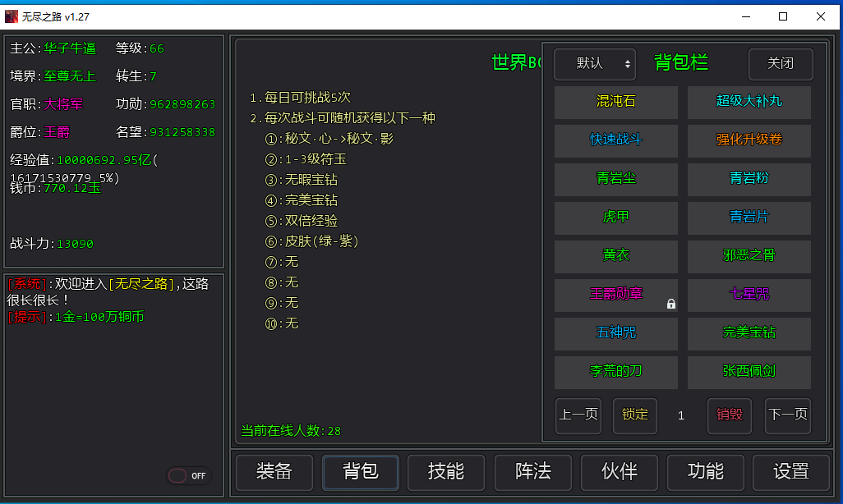The image size is (843, 504).
Task: Click the lock icon on 王爵勋章
Action: (x=671, y=304)
